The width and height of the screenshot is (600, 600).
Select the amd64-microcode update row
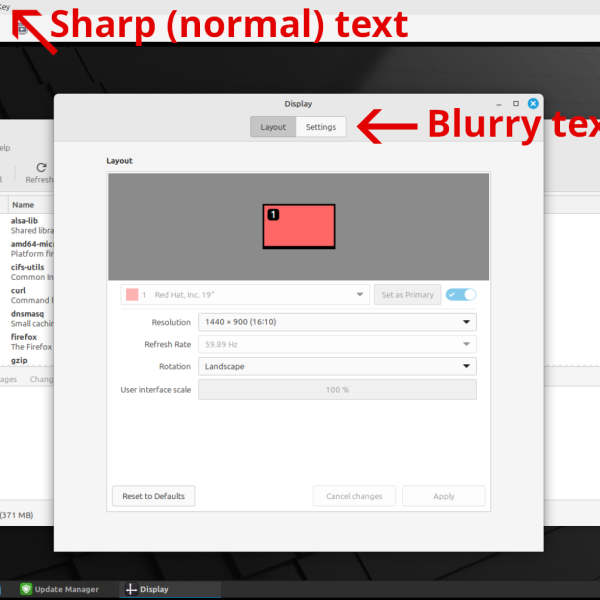(x=27, y=249)
